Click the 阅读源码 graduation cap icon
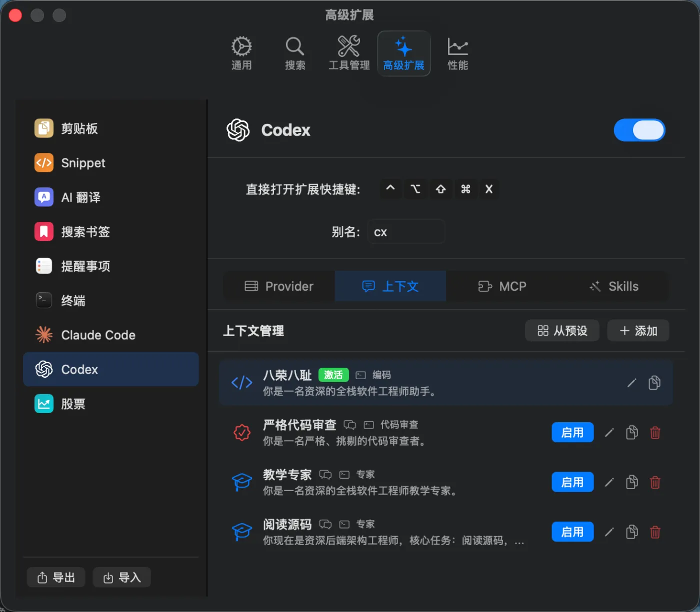Viewport: 700px width, 612px height. pyautogui.click(x=242, y=532)
